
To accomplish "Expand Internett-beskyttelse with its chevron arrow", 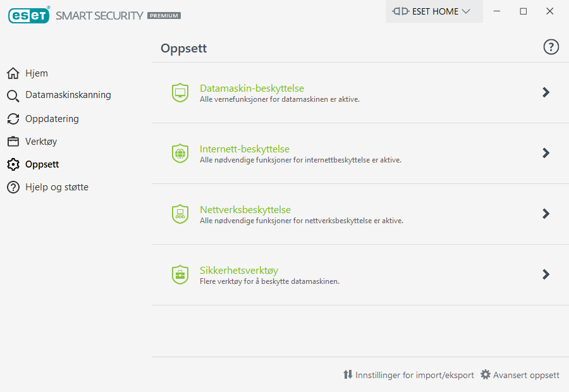I will click(x=546, y=153).
